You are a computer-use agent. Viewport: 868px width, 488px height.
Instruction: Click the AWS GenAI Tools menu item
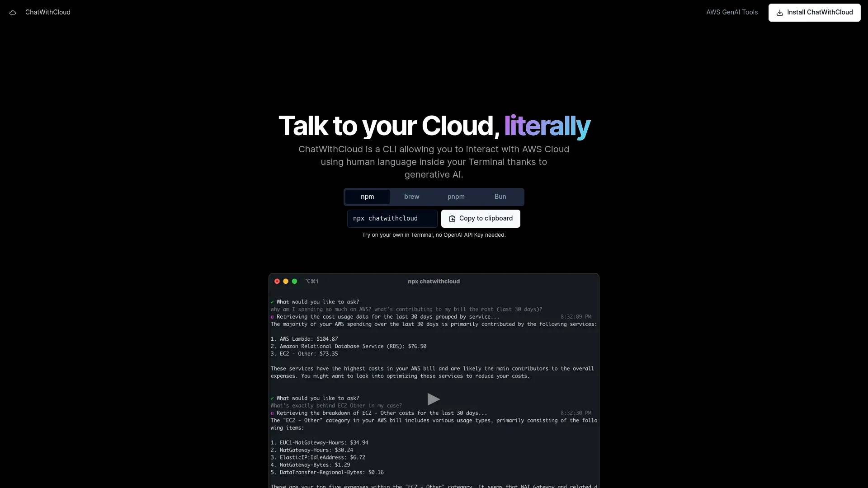tap(732, 12)
